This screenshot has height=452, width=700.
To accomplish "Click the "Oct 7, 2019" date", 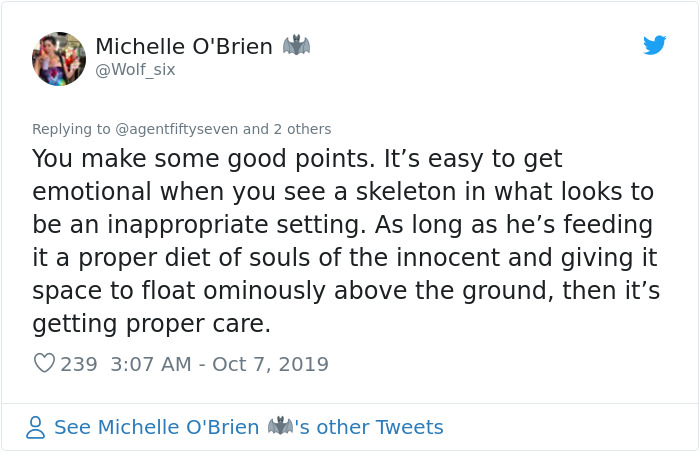I will click(x=270, y=364).
